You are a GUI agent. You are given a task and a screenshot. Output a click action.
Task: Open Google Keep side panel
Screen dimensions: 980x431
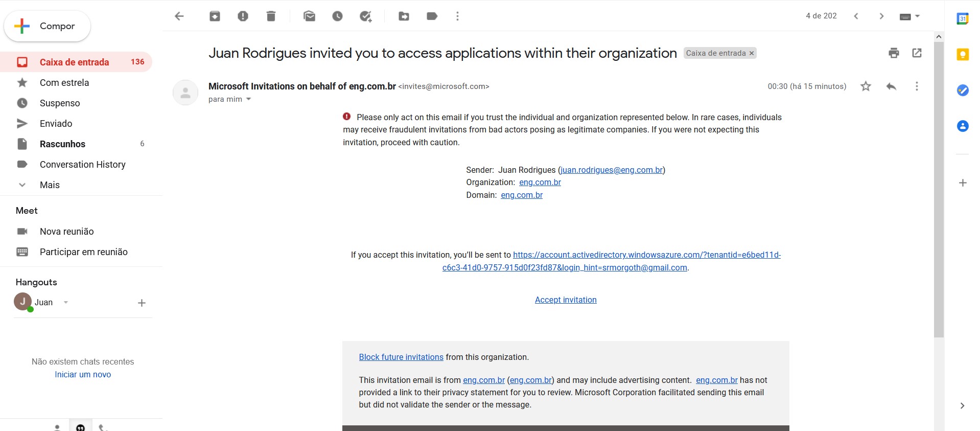(x=963, y=54)
